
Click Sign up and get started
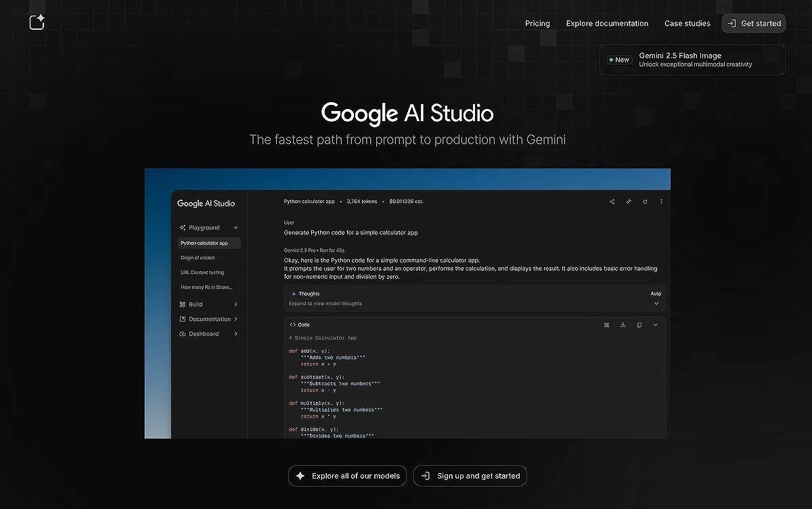click(470, 476)
